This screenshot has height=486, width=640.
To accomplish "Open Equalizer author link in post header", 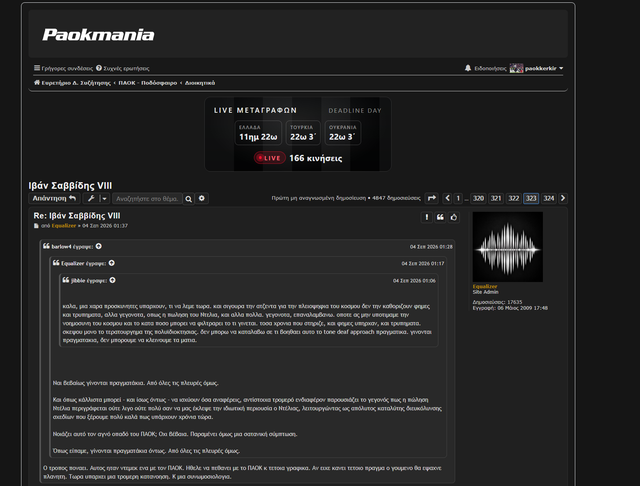I will tap(64, 226).
